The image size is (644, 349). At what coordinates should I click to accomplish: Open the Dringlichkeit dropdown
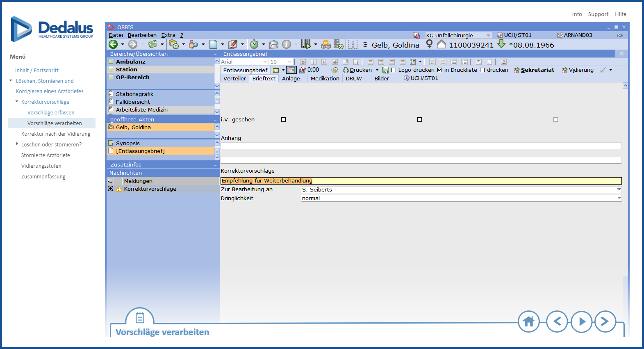tap(619, 198)
